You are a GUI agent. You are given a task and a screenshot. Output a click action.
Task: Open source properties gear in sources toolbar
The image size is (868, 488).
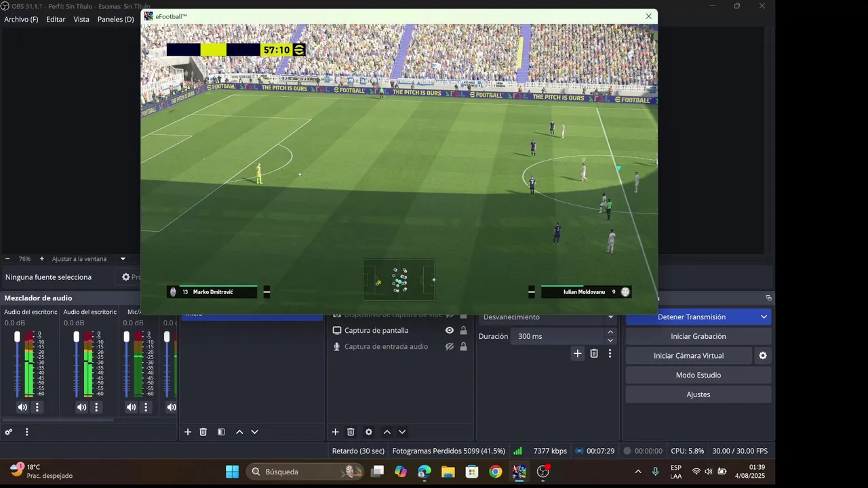[x=369, y=432]
